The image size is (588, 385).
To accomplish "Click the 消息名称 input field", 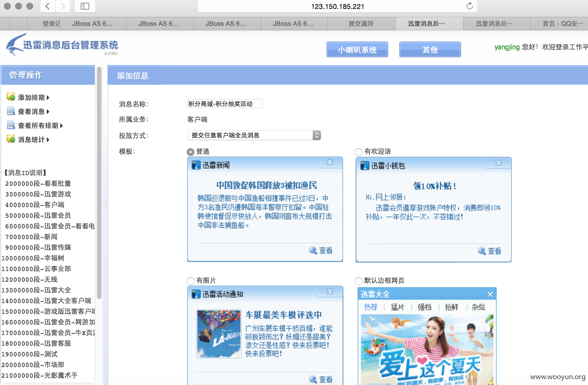I will [x=225, y=104].
